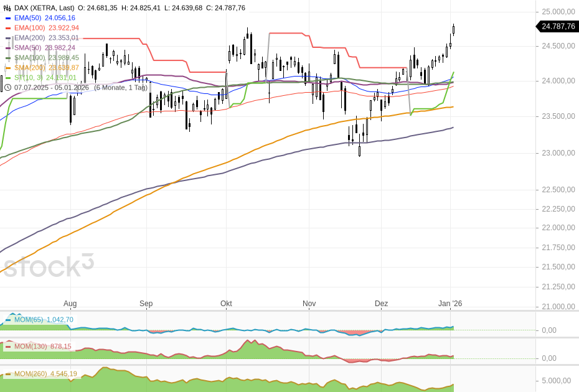
Task: Click the blue EMA(50) line marker
Action: pyautogui.click(x=7, y=18)
